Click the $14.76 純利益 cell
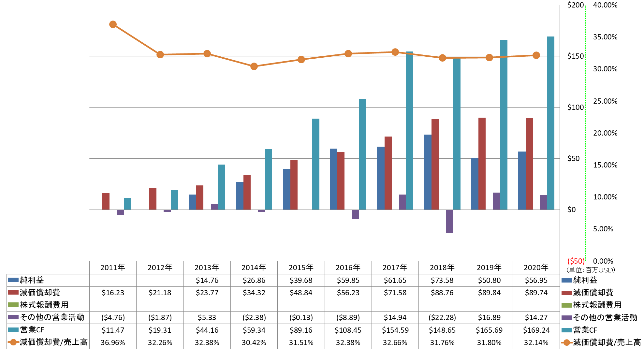644x349 pixels. (x=207, y=280)
